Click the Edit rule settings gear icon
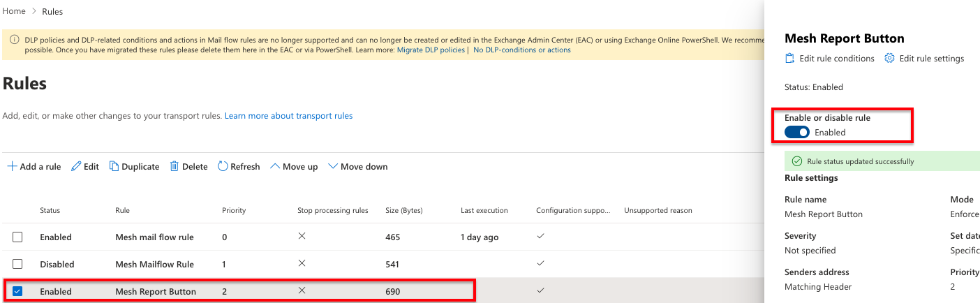 [889, 59]
